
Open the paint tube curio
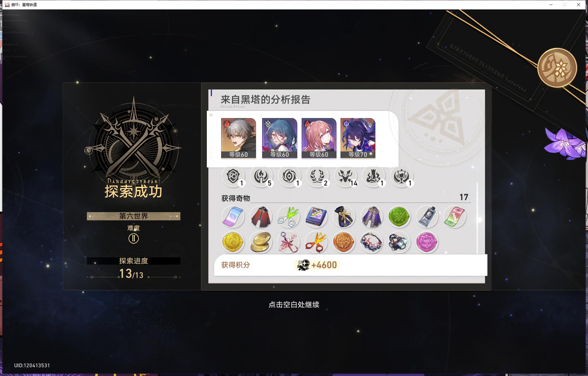(x=427, y=217)
